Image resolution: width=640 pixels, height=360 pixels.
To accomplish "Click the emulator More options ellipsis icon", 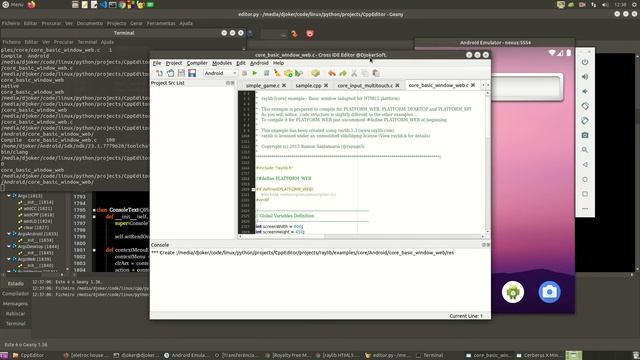I will (x=585, y=209).
